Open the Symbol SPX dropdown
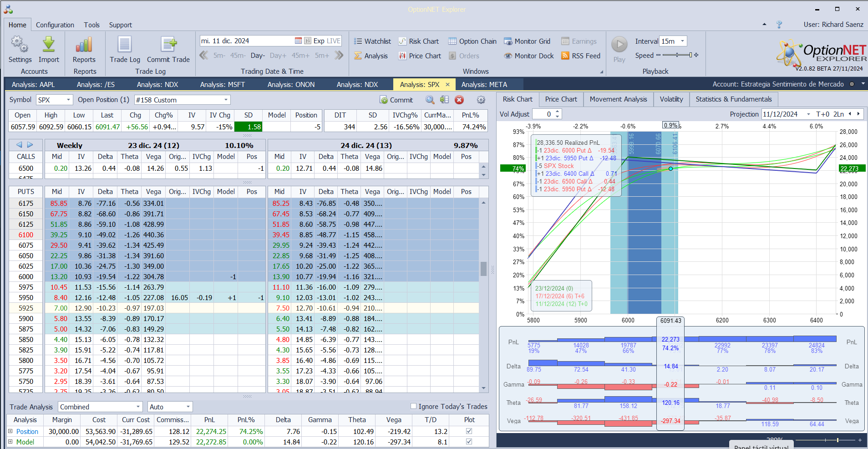This screenshot has width=868, height=449. pyautogui.click(x=68, y=100)
